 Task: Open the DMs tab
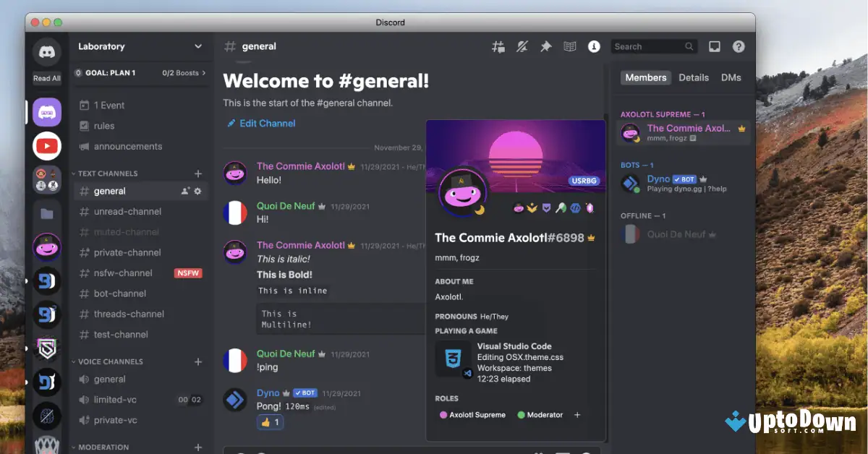731,77
